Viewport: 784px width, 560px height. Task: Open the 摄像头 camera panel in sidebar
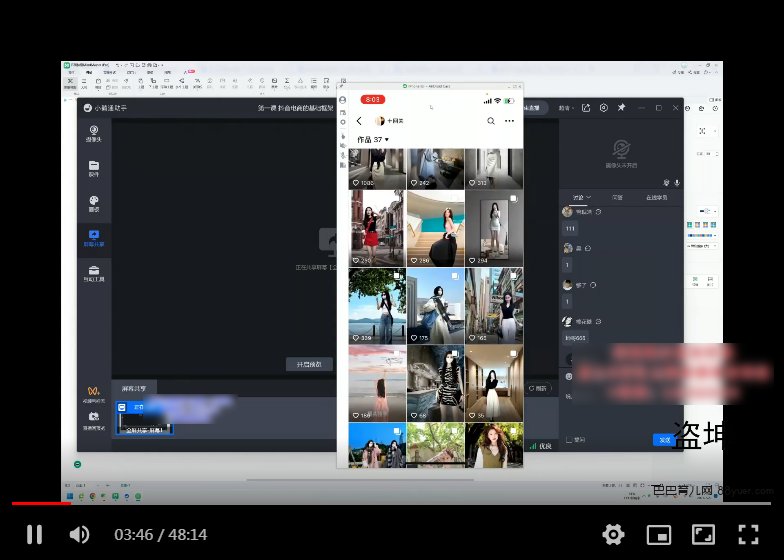94,134
